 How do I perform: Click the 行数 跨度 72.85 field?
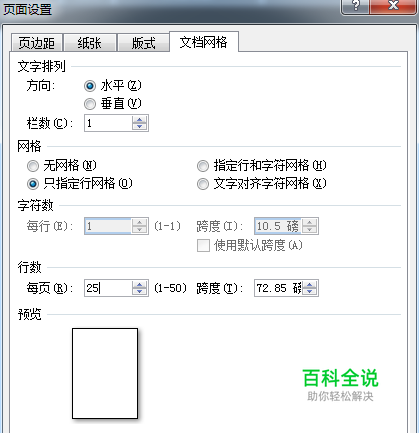(x=278, y=288)
